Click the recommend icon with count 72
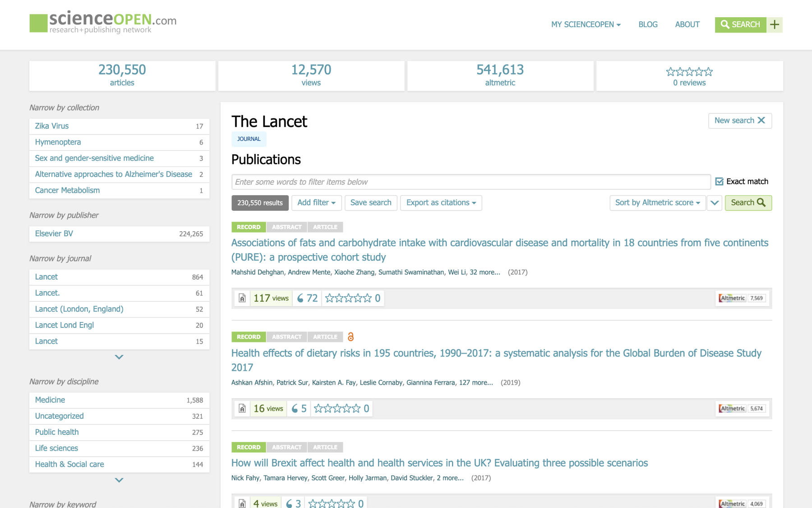 click(x=307, y=298)
